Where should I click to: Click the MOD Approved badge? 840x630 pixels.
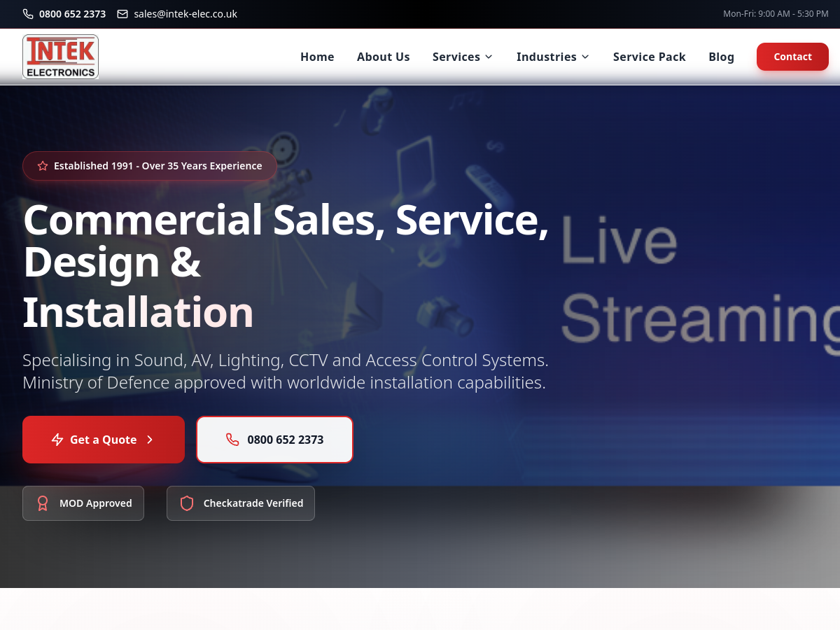click(x=83, y=503)
